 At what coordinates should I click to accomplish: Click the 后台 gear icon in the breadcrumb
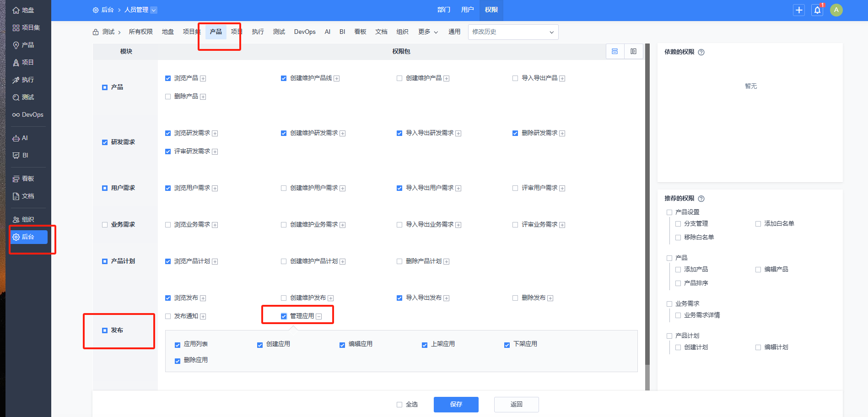coord(96,10)
